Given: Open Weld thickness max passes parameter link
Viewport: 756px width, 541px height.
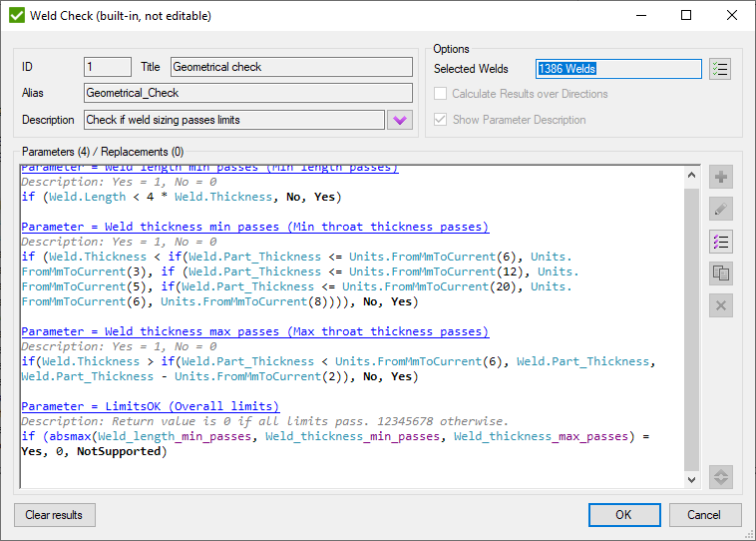Looking at the screenshot, I should [254, 331].
